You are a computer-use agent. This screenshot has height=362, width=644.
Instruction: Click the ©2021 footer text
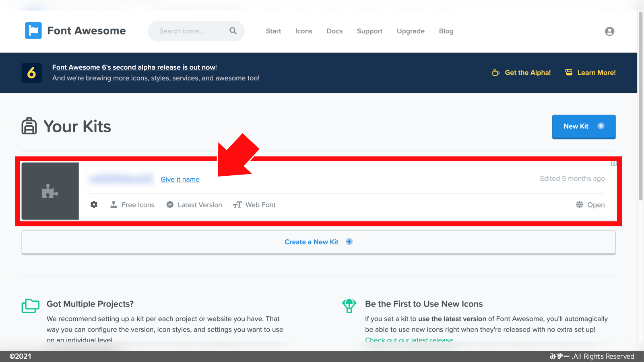[x=20, y=356]
